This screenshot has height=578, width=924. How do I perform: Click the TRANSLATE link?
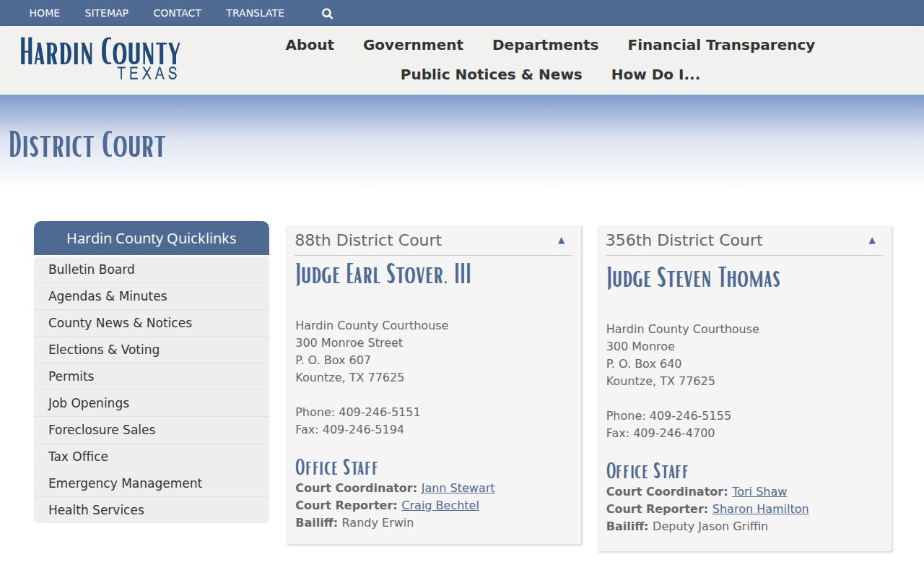pyautogui.click(x=255, y=13)
